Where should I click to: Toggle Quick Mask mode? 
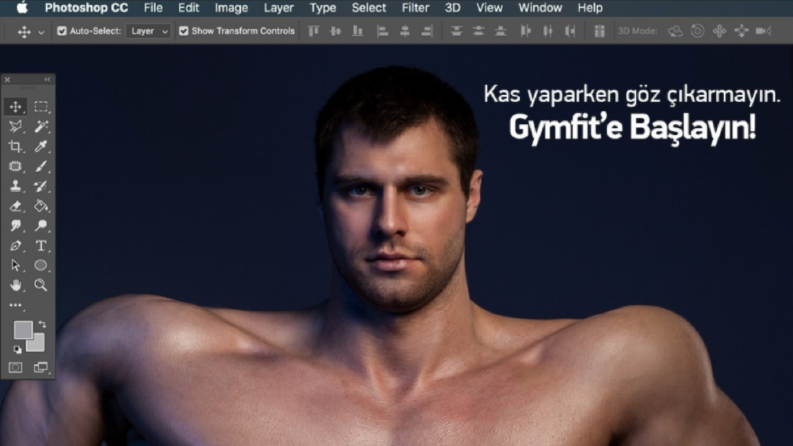[15, 368]
